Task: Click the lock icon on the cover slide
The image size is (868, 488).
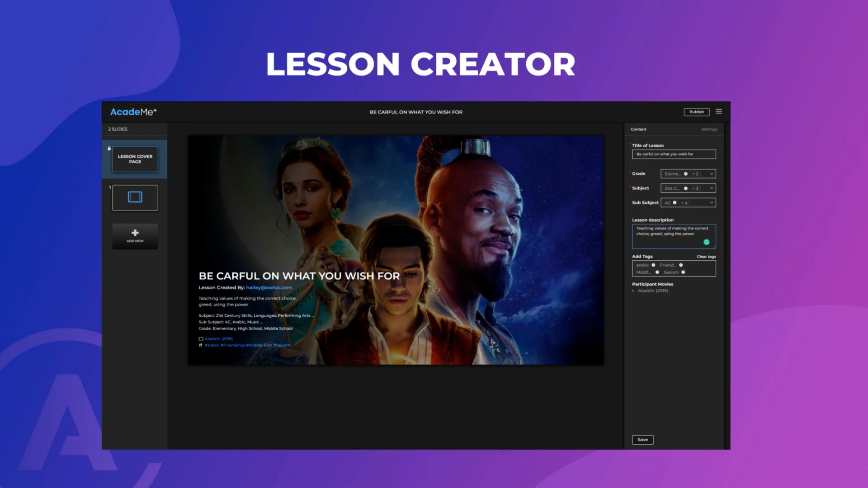Action: coord(109,148)
